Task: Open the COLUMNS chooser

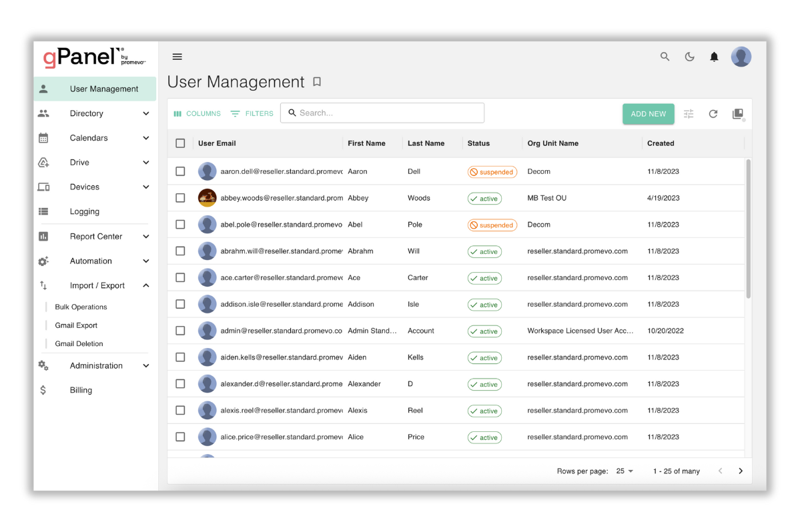Action: [x=197, y=113]
